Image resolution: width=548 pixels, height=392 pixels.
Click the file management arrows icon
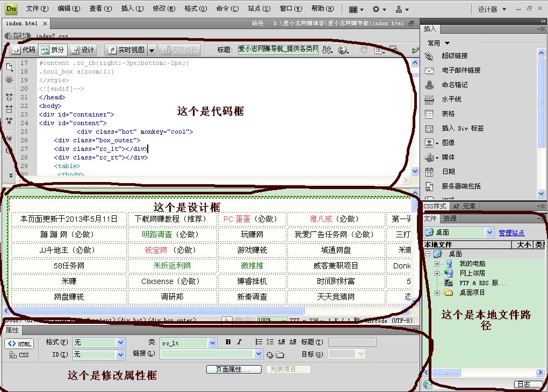click(327, 50)
